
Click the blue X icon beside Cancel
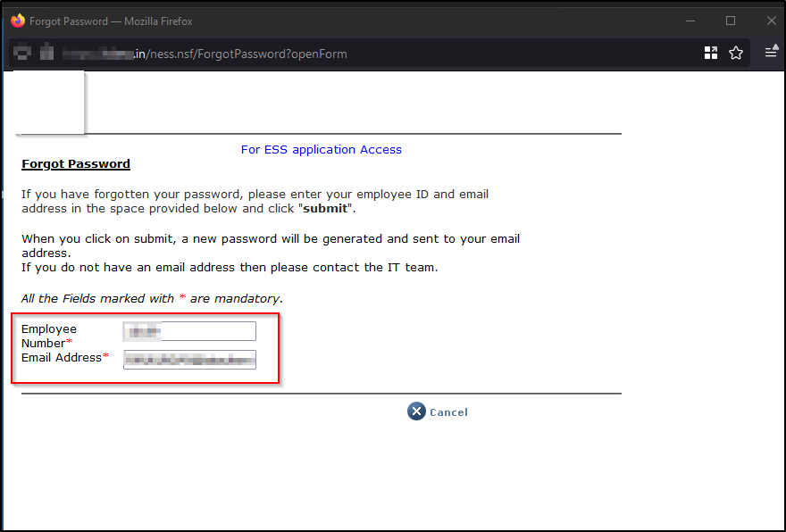416,411
